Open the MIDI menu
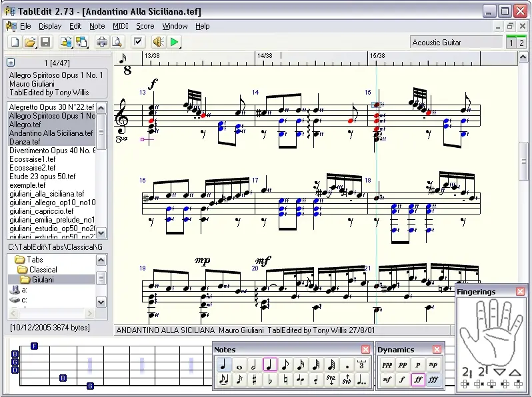532x397 pixels. click(120, 26)
